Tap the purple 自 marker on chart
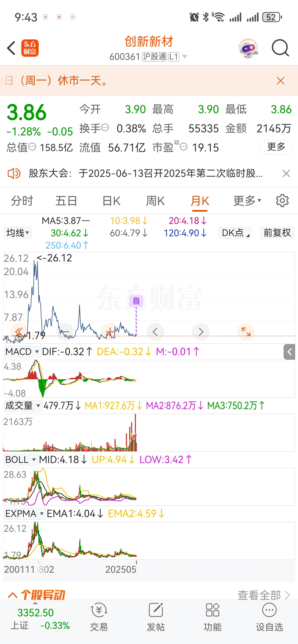Image resolution: width=298 pixels, height=644 pixels. tap(136, 301)
